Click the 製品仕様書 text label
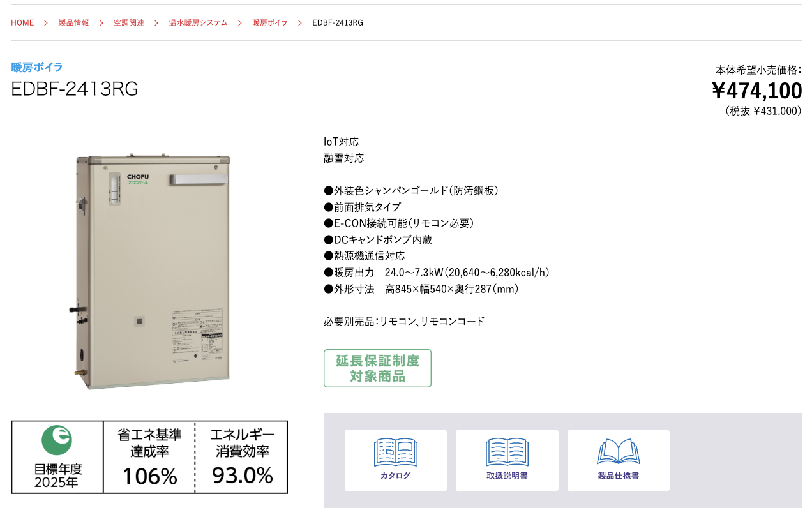 [618, 476]
